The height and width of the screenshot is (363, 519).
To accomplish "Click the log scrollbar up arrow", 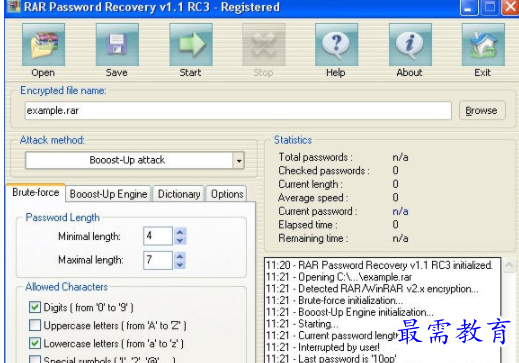I will [x=509, y=266].
